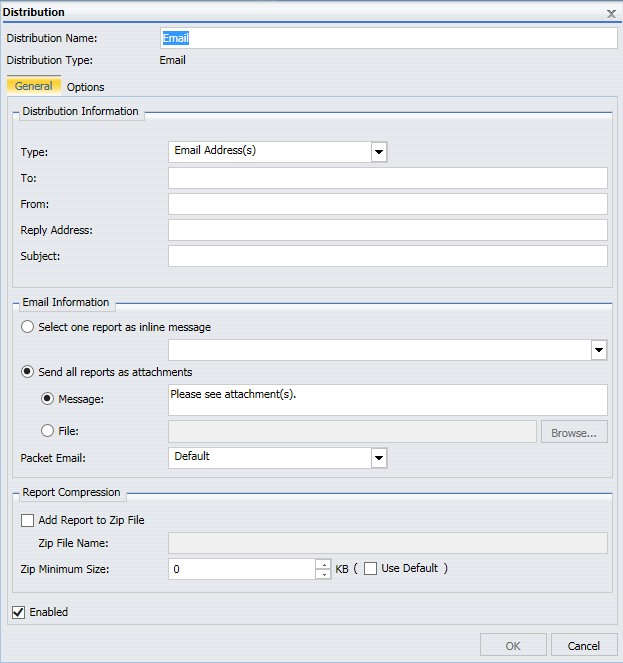Uncheck the Enabled checkbox
Viewport: 623px width, 663px height.
coord(19,612)
